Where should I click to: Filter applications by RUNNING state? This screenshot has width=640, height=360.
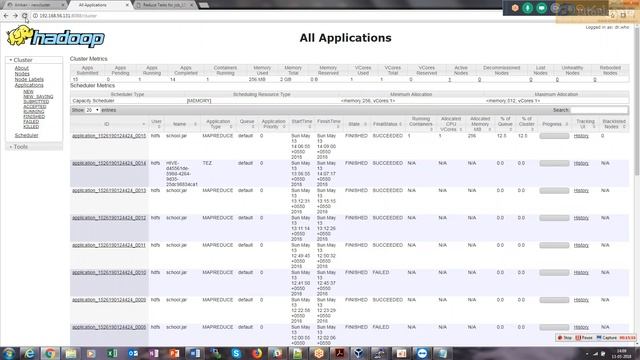(33, 112)
